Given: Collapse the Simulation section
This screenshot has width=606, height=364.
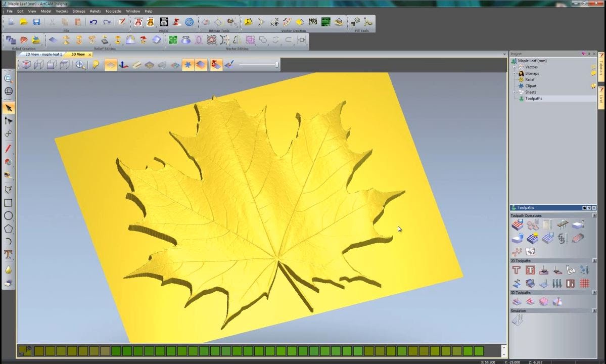Looking at the screenshot, I should pyautogui.click(x=594, y=311).
